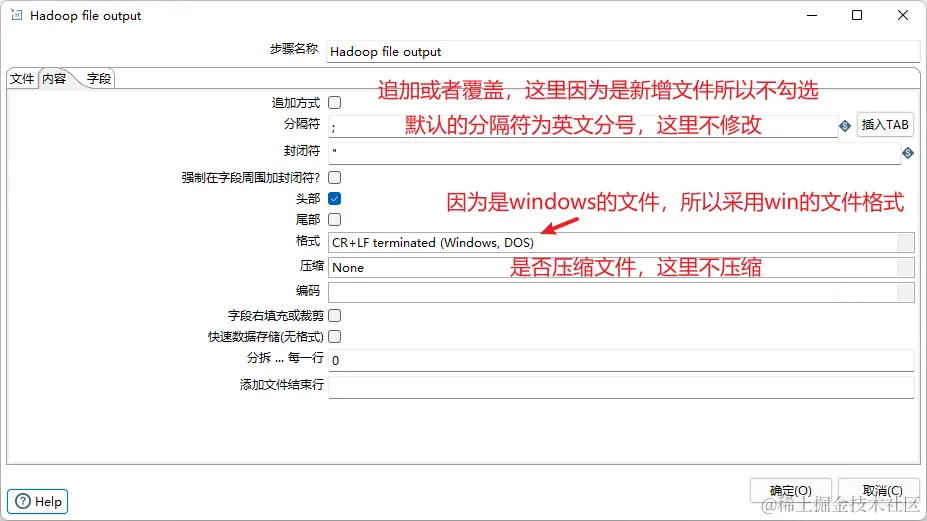Screen dimensions: 927x521
Task: Click the variable icon beside the enclosure field
Action: point(908,153)
